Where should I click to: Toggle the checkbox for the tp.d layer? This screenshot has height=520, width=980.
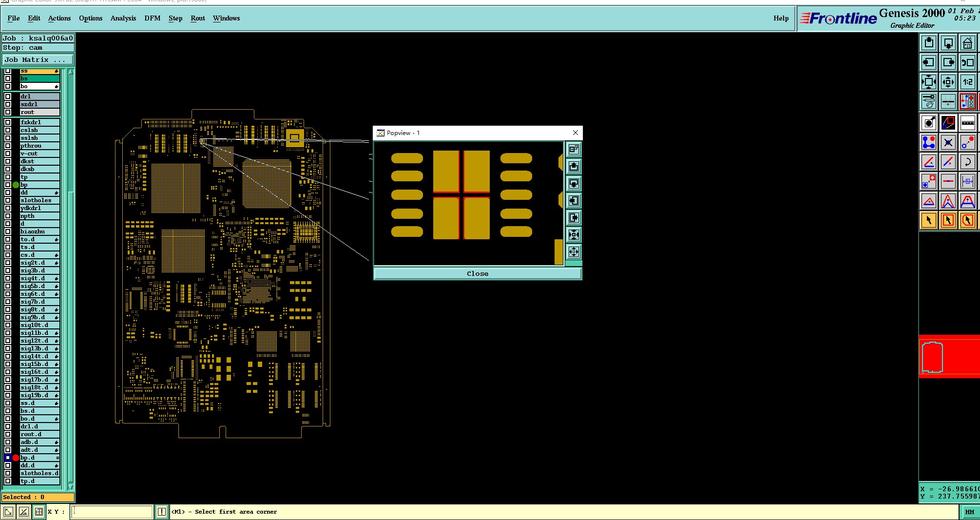pos(8,481)
